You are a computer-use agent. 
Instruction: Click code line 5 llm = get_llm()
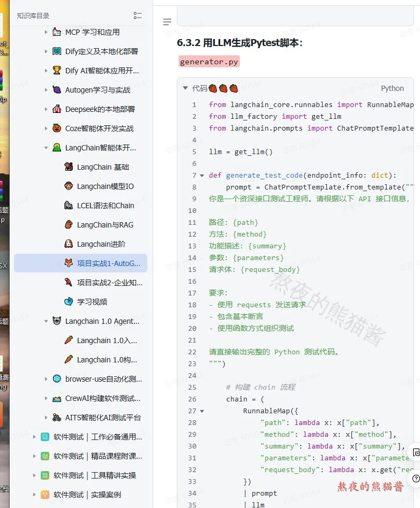coord(241,151)
